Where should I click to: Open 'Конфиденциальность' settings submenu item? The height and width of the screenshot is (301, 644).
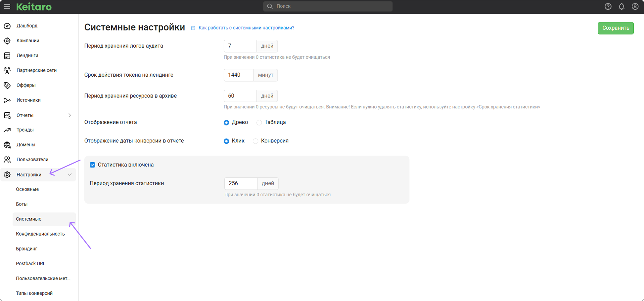point(40,234)
